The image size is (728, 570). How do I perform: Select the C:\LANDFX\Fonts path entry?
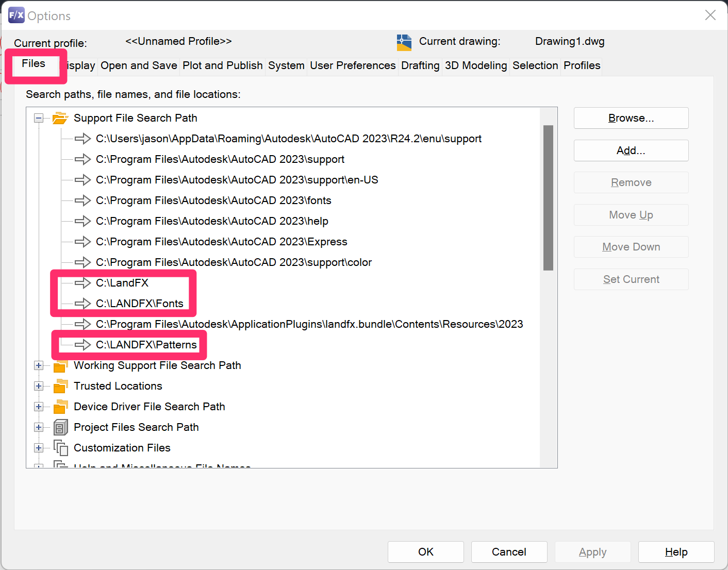pos(140,304)
